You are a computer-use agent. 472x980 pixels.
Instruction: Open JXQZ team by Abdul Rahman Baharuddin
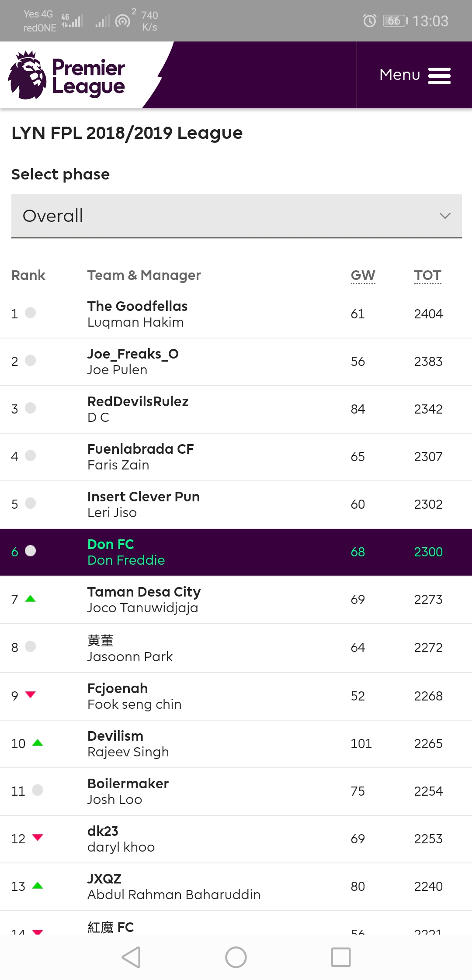click(104, 878)
